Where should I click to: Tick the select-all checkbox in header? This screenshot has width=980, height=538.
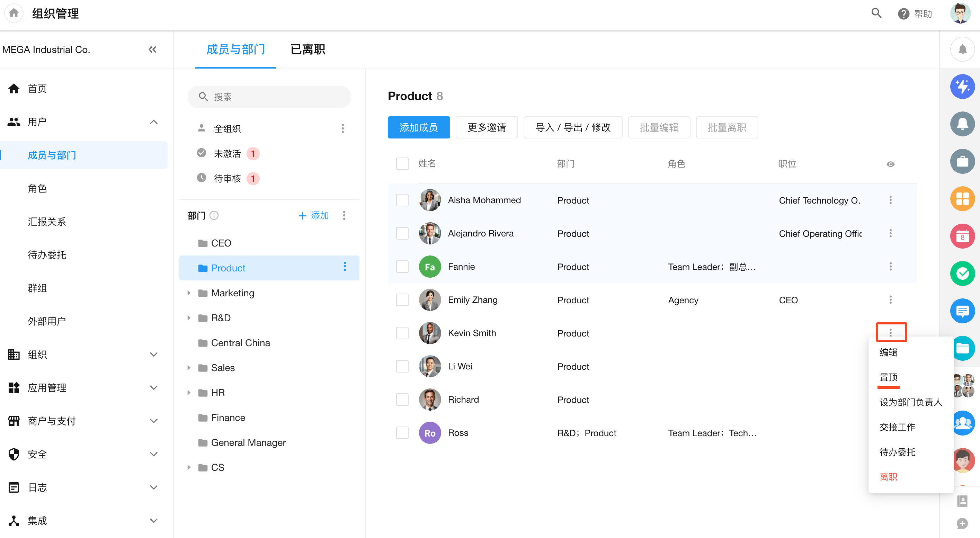click(402, 163)
